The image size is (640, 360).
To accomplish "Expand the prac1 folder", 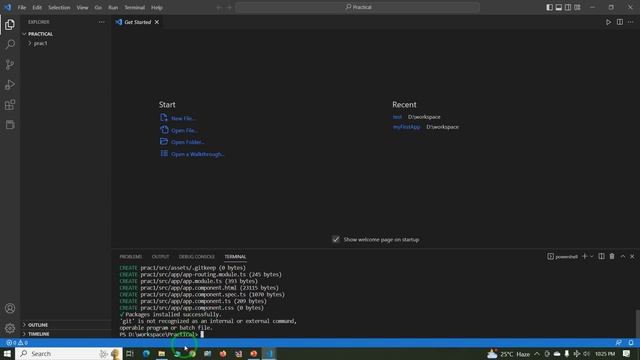I will [65, 43].
